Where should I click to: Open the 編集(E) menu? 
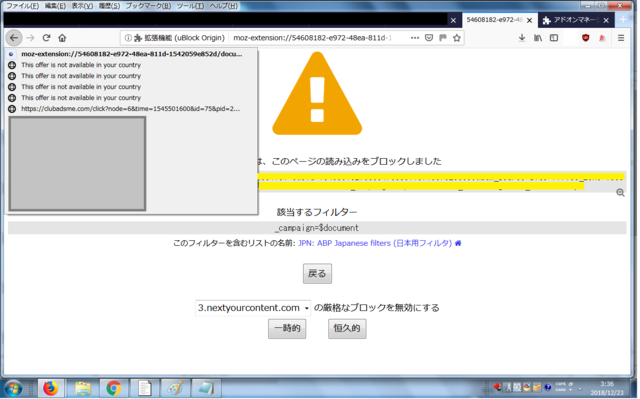pyautogui.click(x=55, y=6)
